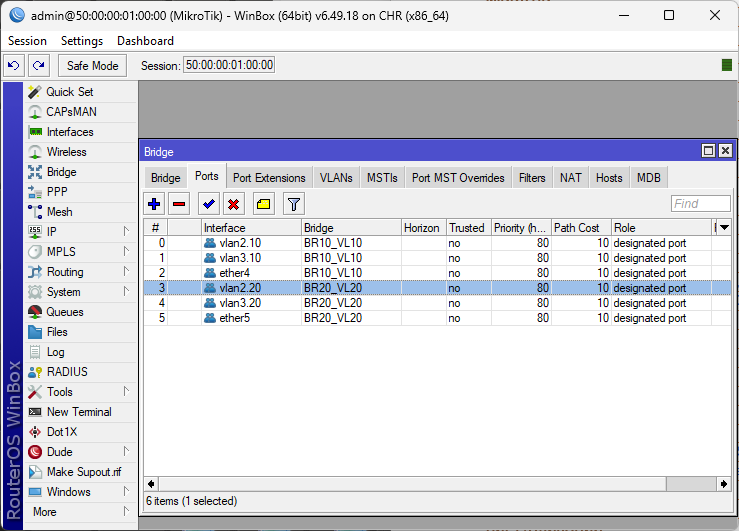The image size is (739, 531).
Task: Open the columns dropdown arrow in table header
Action: click(724, 228)
